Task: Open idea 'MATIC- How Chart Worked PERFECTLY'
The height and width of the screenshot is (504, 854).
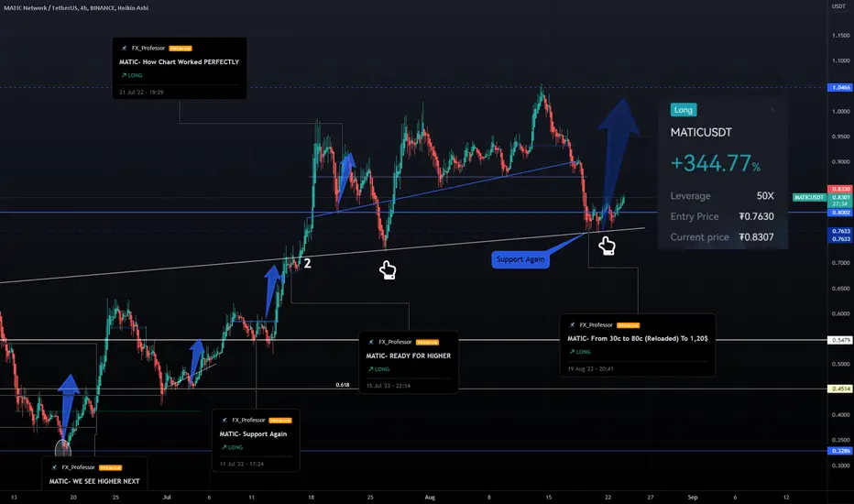Action: click(180, 62)
